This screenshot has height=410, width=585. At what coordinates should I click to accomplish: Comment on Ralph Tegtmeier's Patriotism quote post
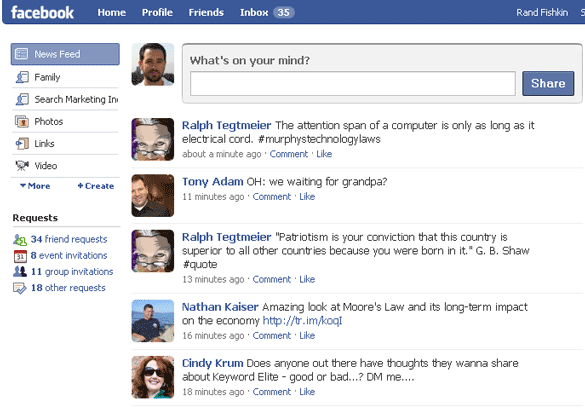[272, 279]
